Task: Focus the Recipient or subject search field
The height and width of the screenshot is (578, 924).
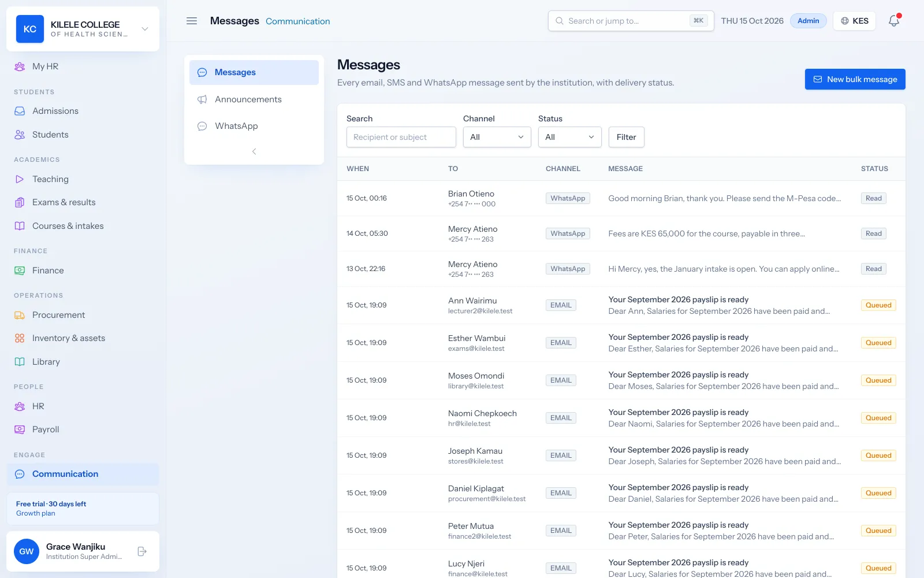Action: pyautogui.click(x=401, y=137)
